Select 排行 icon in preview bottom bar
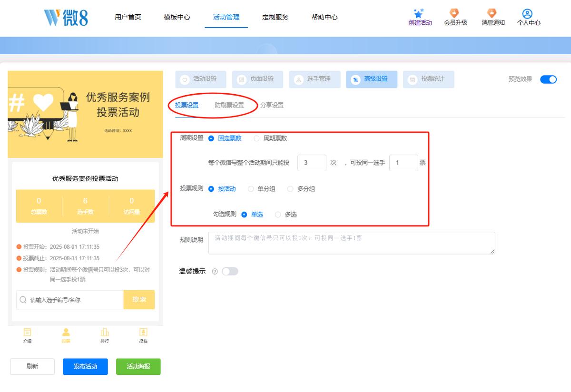Viewport: 571px width, 392px height. tap(105, 332)
